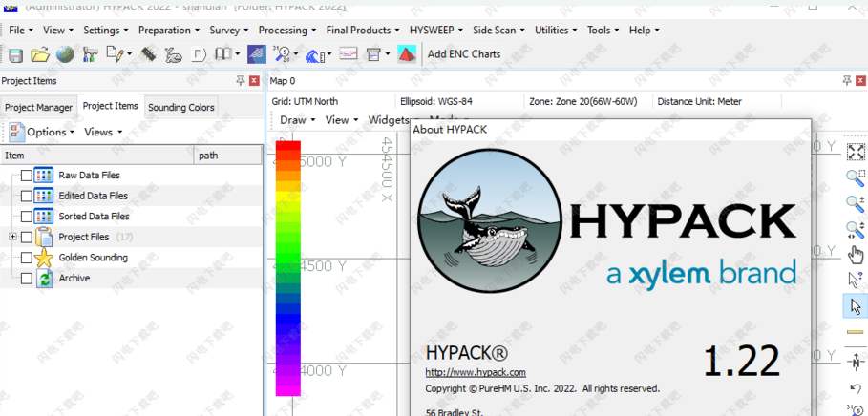Click the Save project floppy disk icon
Viewport: 868px width, 416px height.
(15, 54)
